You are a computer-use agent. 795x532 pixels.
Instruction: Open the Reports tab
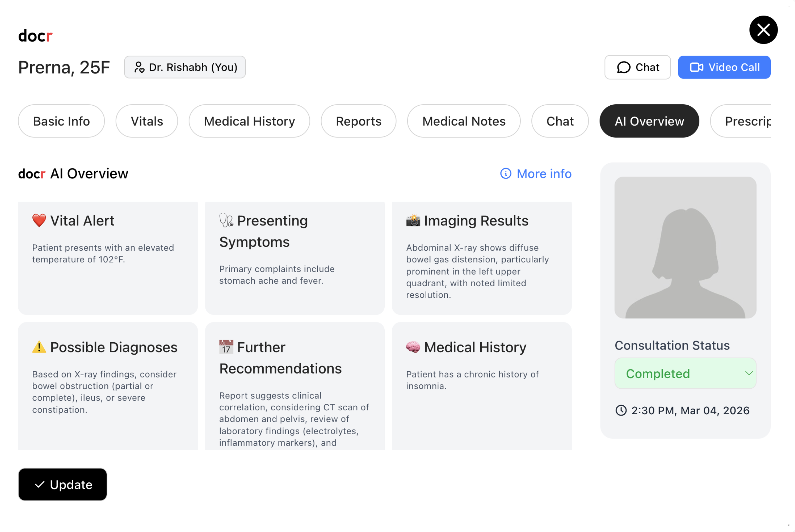(358, 121)
